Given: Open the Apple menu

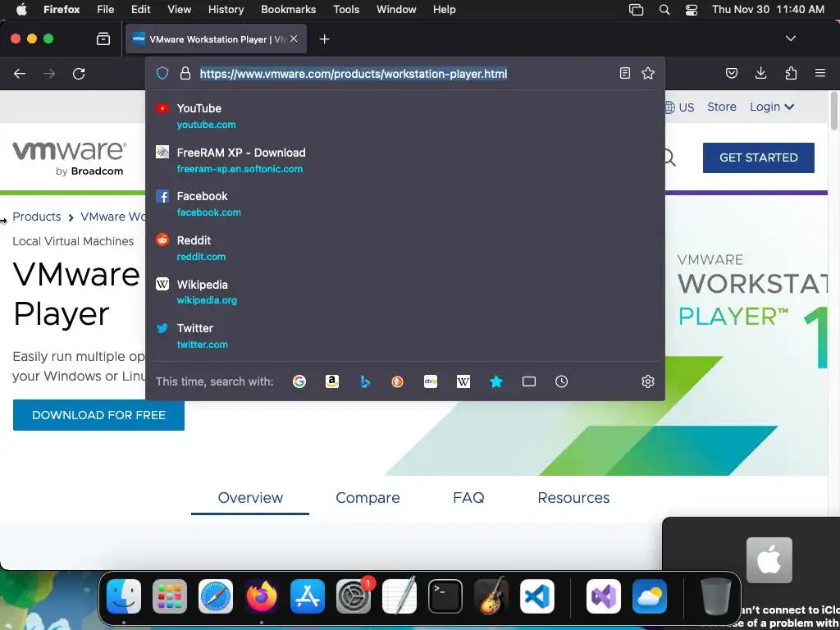Looking at the screenshot, I should tap(21, 9).
